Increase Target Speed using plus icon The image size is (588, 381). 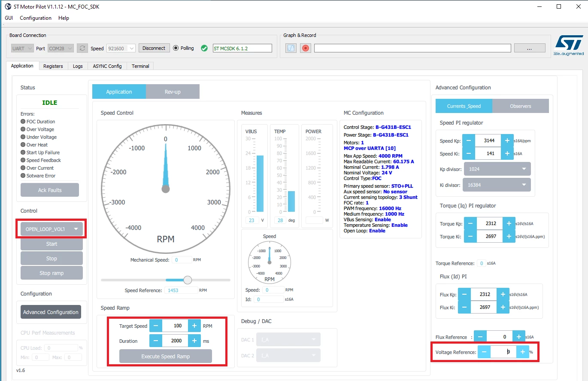coord(194,326)
